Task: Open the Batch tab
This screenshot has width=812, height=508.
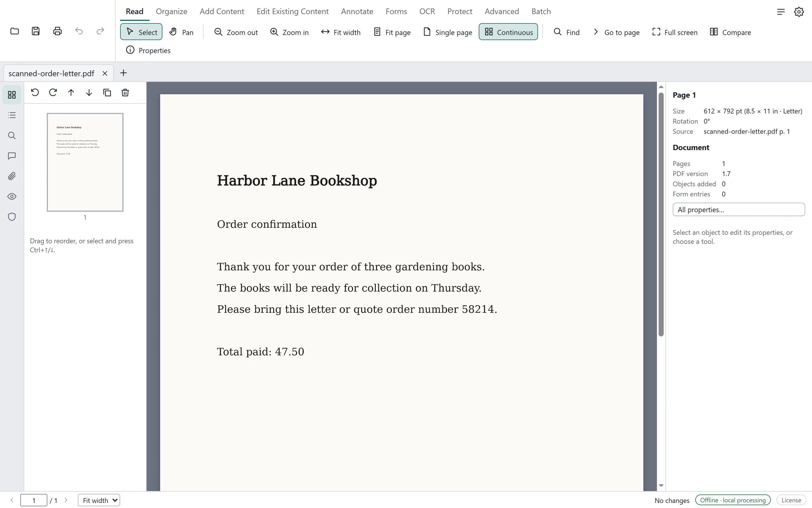Action: [x=541, y=11]
